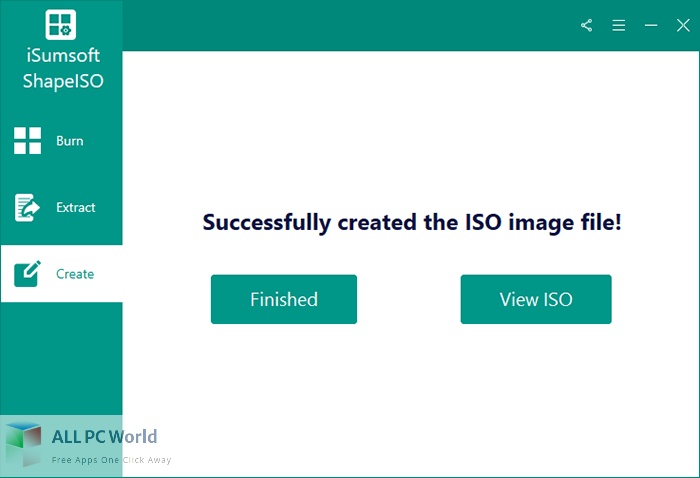Click the 'iSumsoft' name text in sidebar
Image resolution: width=700 pixels, height=478 pixels.
click(x=61, y=56)
